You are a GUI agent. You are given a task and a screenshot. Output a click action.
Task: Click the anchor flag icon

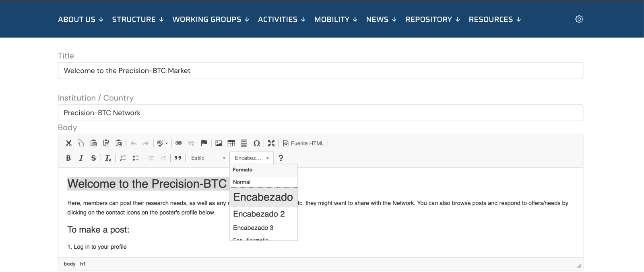[x=204, y=143]
